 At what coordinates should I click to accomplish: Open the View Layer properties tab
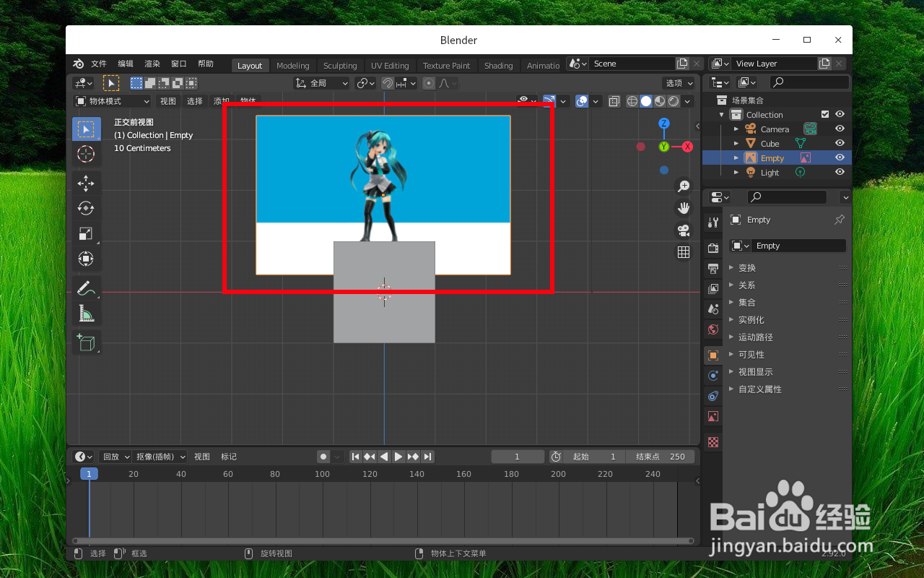(713, 288)
